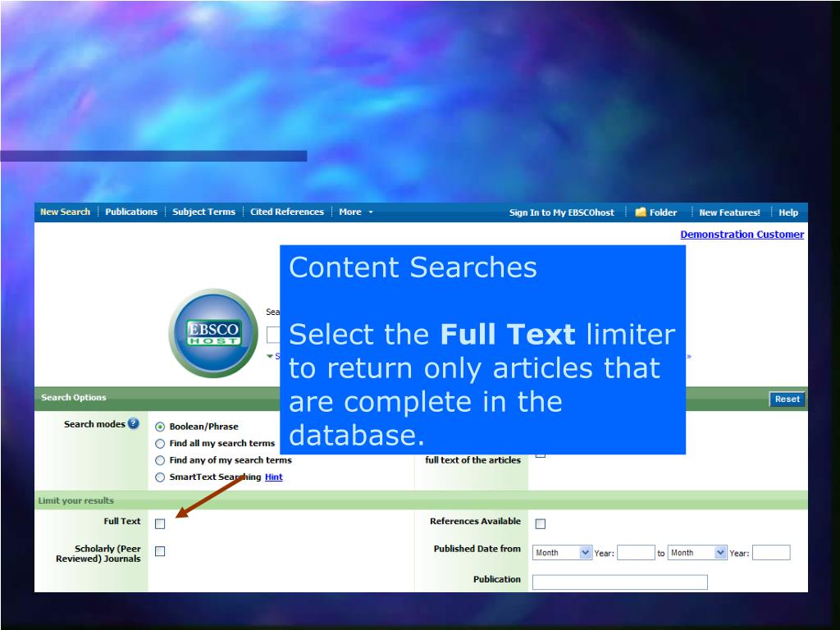The width and height of the screenshot is (840, 630).
Task: Click Sign In to My EBSCOhost
Action: click(561, 212)
